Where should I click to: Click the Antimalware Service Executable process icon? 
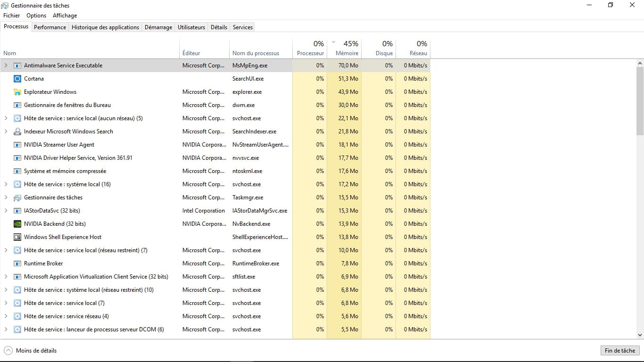coord(17,66)
